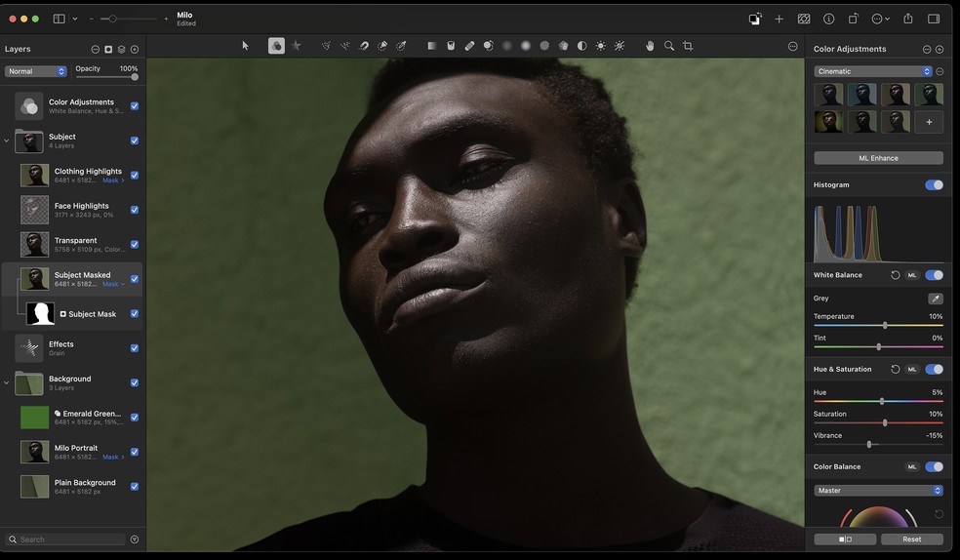Image resolution: width=960 pixels, height=560 pixels.
Task: Click the star Effects tool icon
Action: [x=296, y=46]
